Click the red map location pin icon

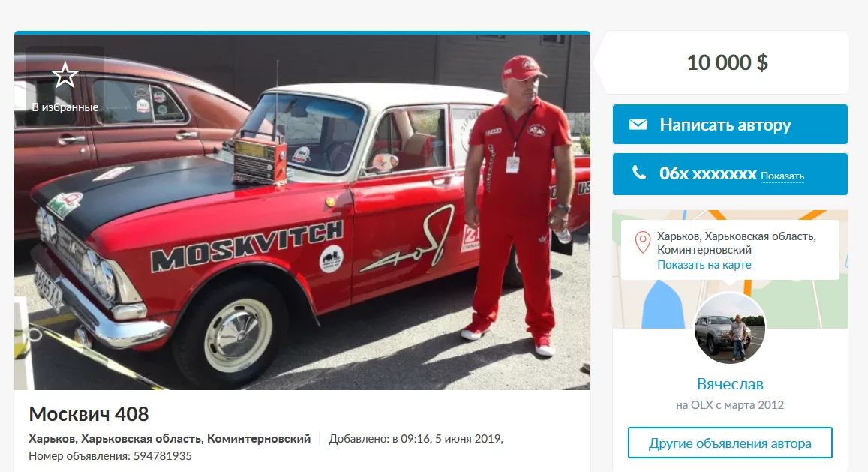click(x=642, y=242)
